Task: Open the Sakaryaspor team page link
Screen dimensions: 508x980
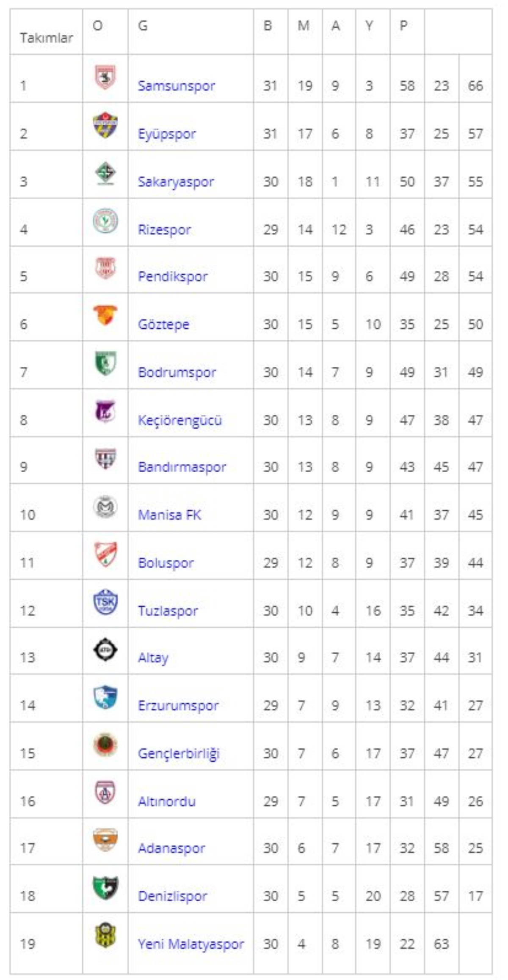Action: pyautogui.click(x=176, y=182)
